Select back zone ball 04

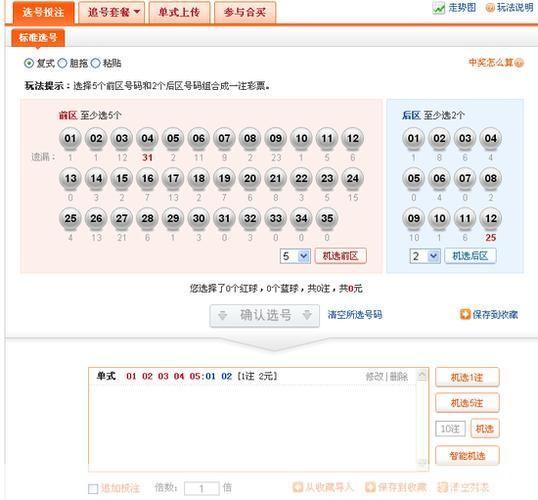(x=491, y=138)
